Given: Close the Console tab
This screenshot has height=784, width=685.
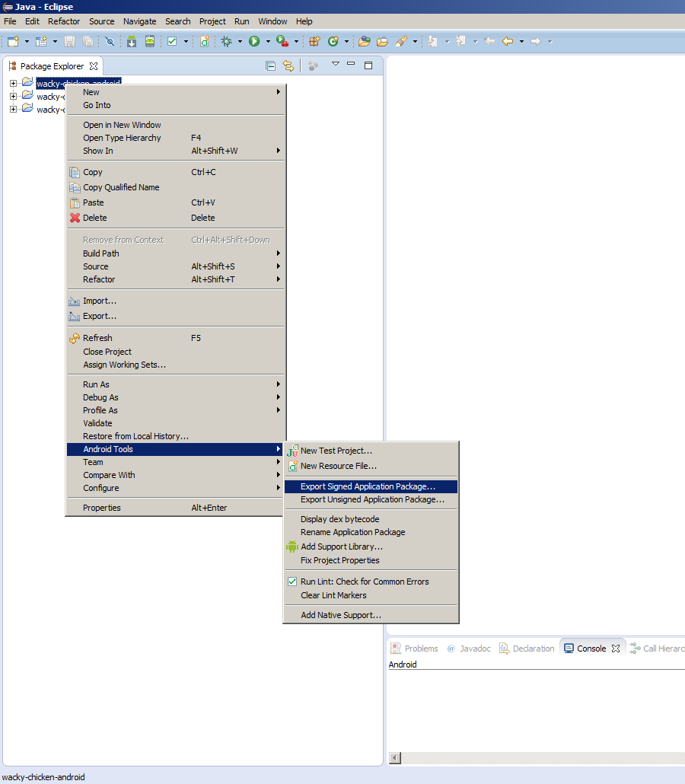Looking at the screenshot, I should pos(616,649).
